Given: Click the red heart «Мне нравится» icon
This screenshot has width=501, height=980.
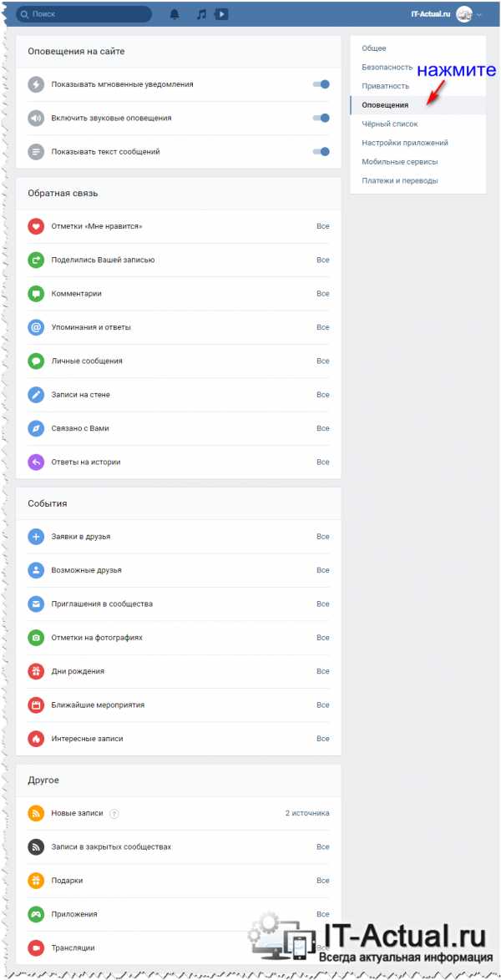Looking at the screenshot, I should pyautogui.click(x=36, y=226).
